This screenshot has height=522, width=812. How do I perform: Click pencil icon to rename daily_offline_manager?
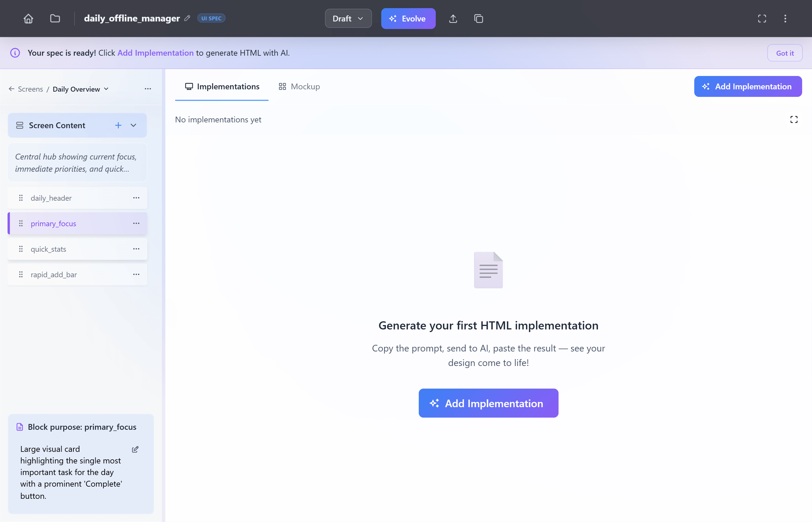[x=187, y=18]
